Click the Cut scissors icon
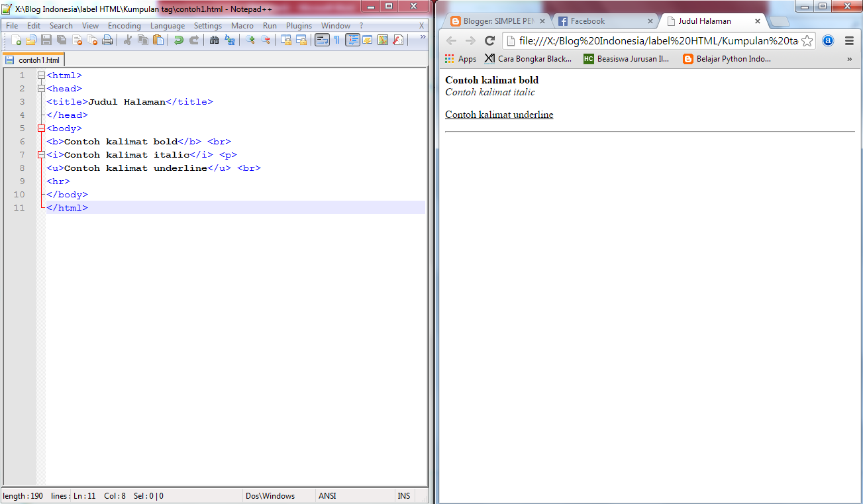The width and height of the screenshot is (863, 504). point(128,40)
